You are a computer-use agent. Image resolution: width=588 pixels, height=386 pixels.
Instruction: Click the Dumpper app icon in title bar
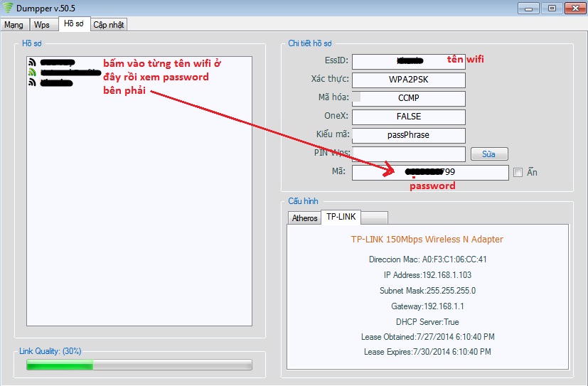click(8, 9)
